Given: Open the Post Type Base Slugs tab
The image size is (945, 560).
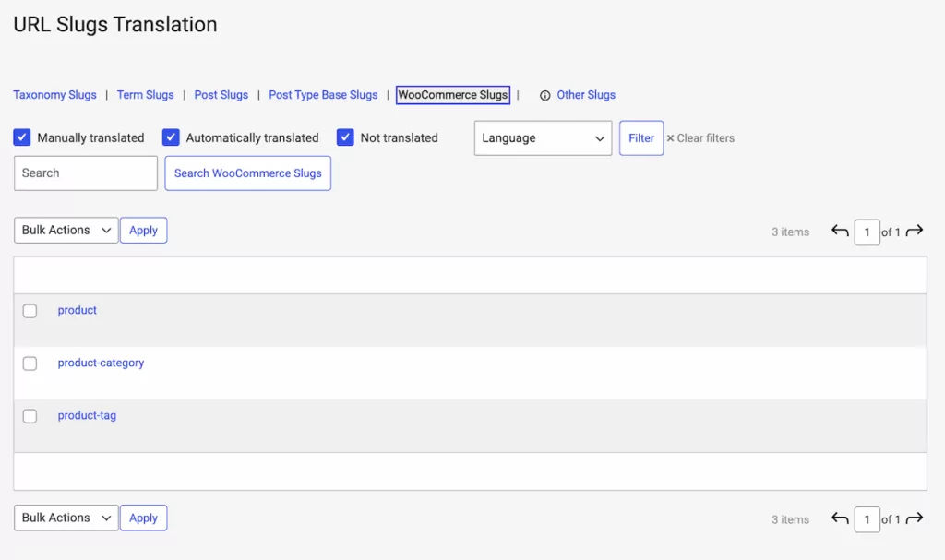Looking at the screenshot, I should click(323, 94).
